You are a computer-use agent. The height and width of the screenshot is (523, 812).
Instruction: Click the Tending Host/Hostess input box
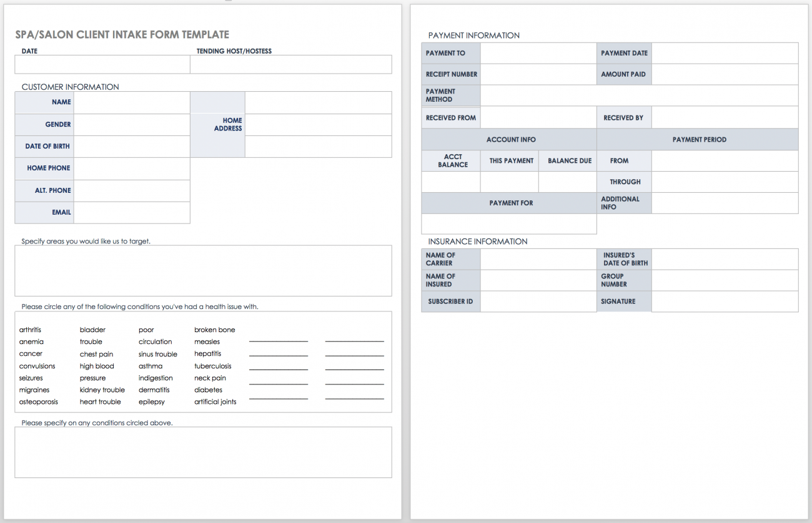291,64
